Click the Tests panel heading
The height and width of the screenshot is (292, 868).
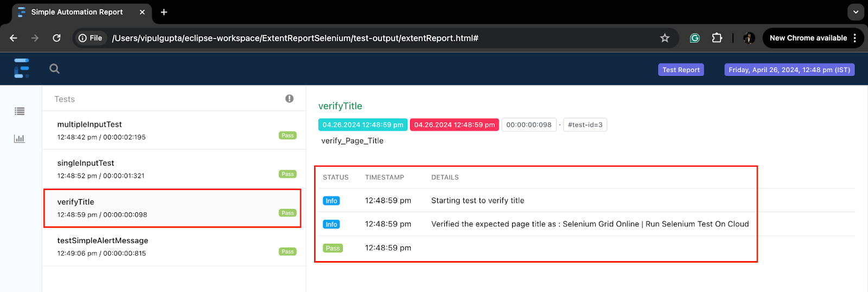65,99
